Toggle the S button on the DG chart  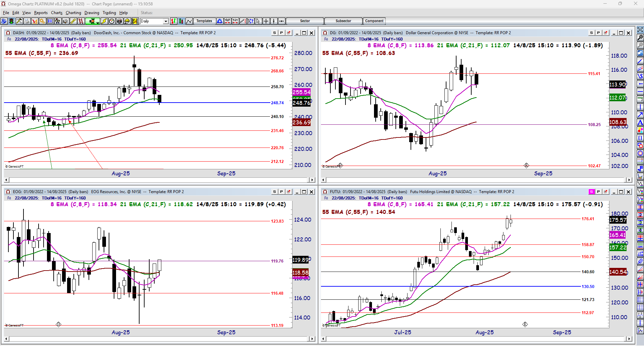pos(592,33)
